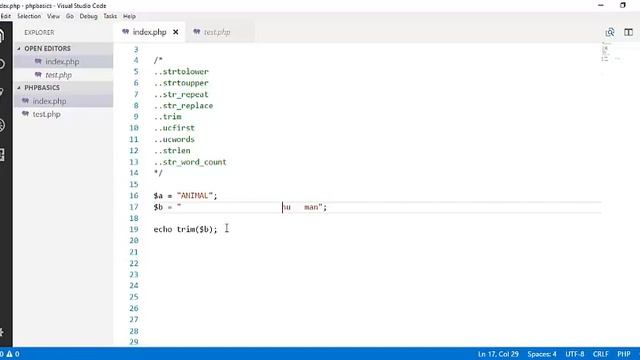Open the Extensions view icon
The image size is (640, 360).
coord(2,155)
